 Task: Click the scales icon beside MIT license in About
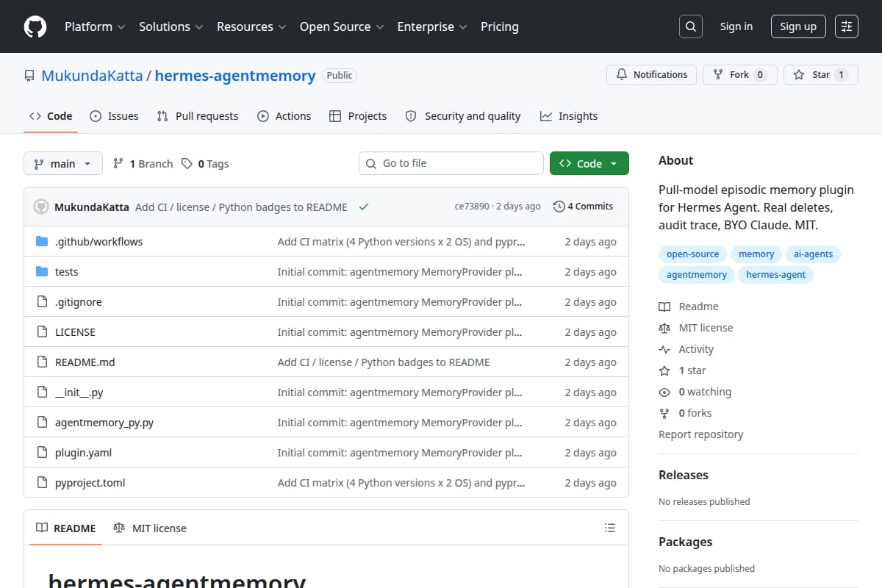pos(664,328)
